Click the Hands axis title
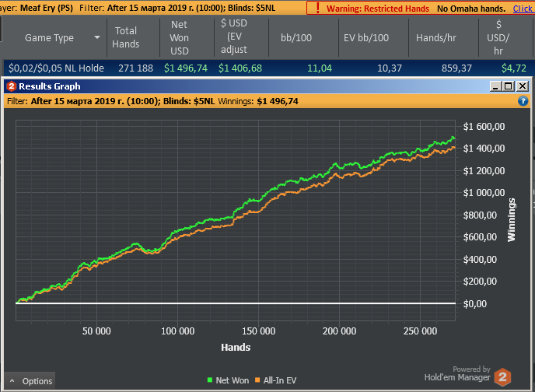Image resolution: width=535 pixels, height=392 pixels. 236,348
